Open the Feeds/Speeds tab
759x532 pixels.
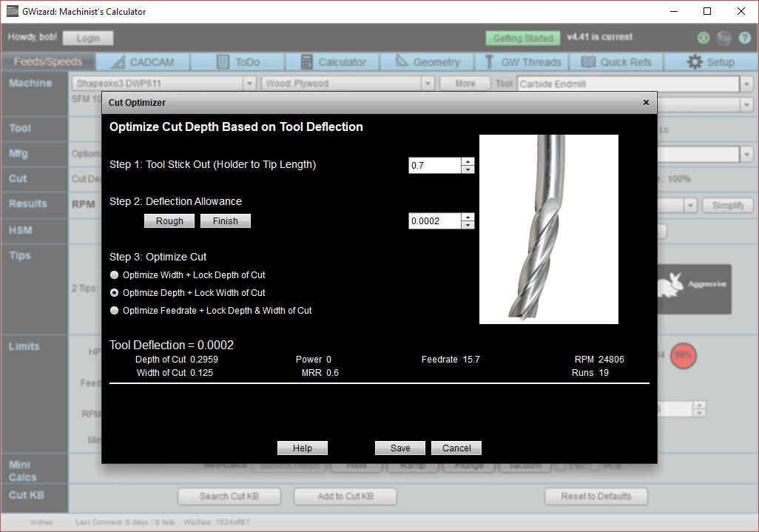point(47,61)
